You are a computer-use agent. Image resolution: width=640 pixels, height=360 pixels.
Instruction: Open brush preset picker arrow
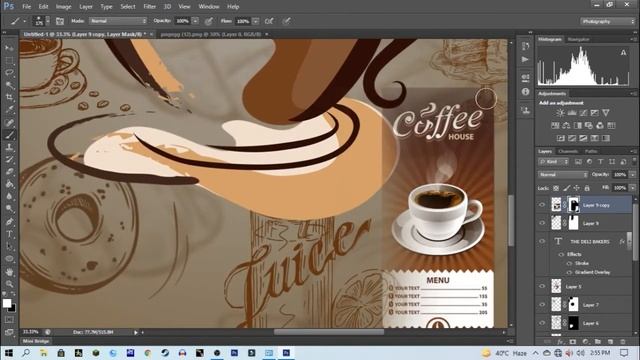[x=48, y=21]
